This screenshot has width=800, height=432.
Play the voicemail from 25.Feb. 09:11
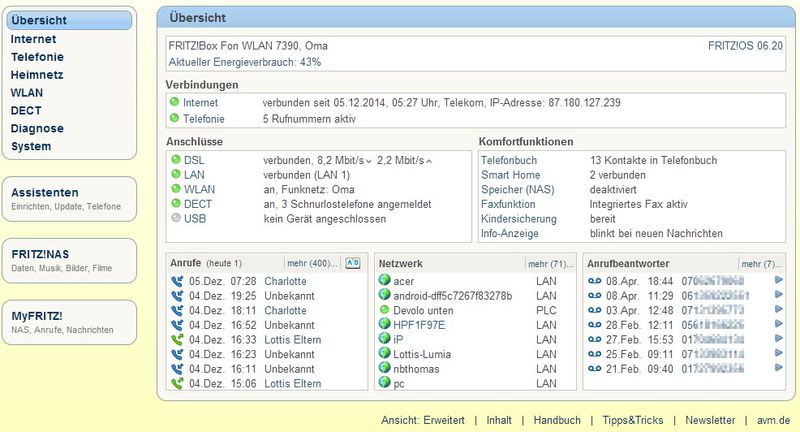click(x=779, y=353)
